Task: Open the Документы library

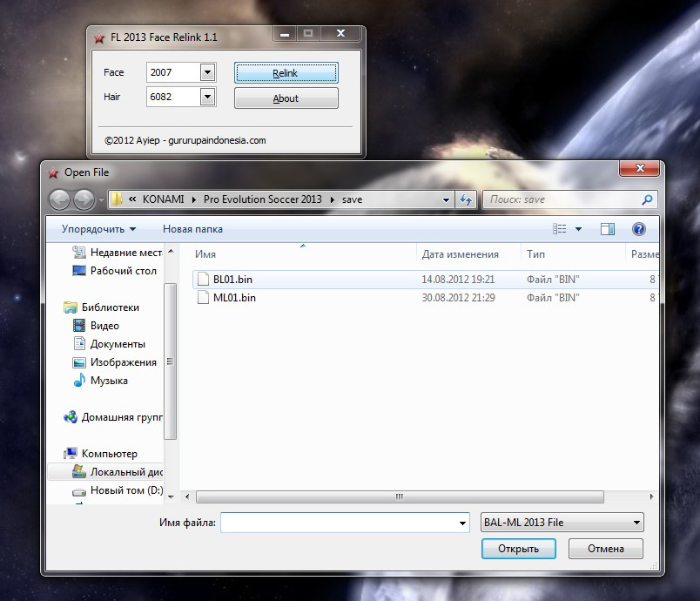Action: tap(118, 344)
